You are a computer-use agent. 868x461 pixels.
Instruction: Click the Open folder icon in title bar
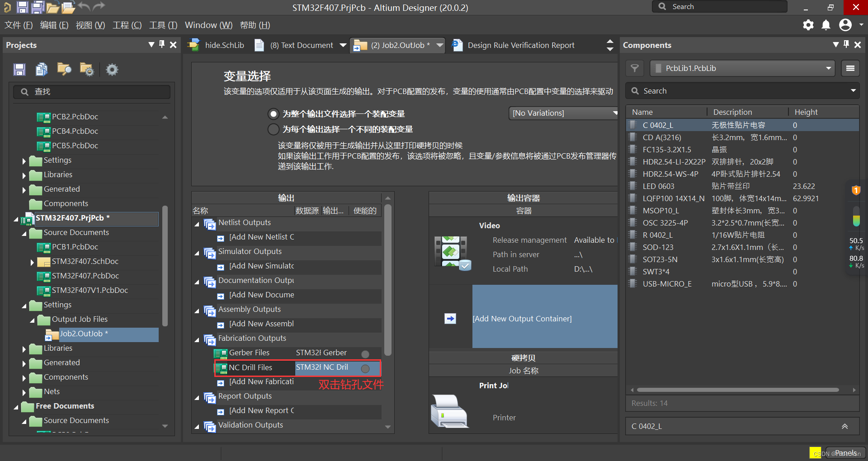[x=52, y=7]
